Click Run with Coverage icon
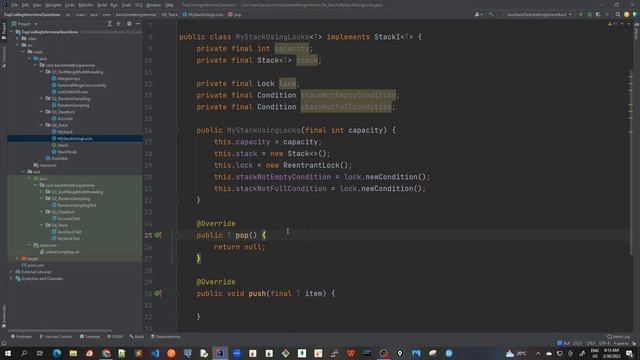 [x=598, y=14]
